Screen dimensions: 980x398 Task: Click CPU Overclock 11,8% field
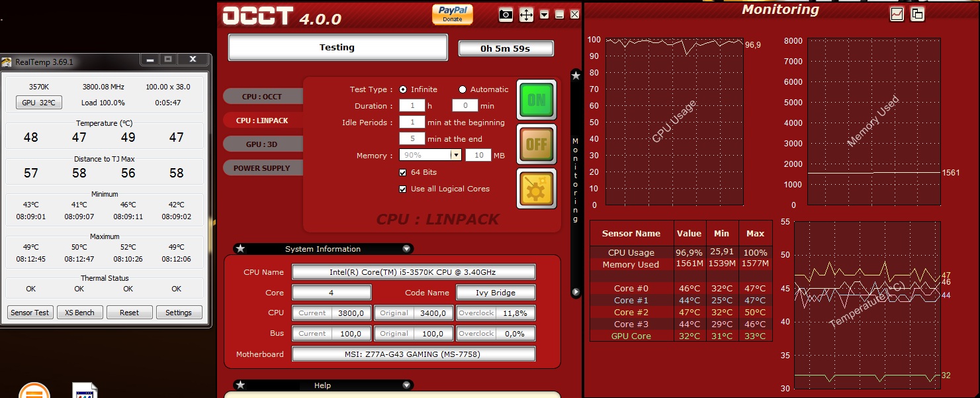(496, 313)
